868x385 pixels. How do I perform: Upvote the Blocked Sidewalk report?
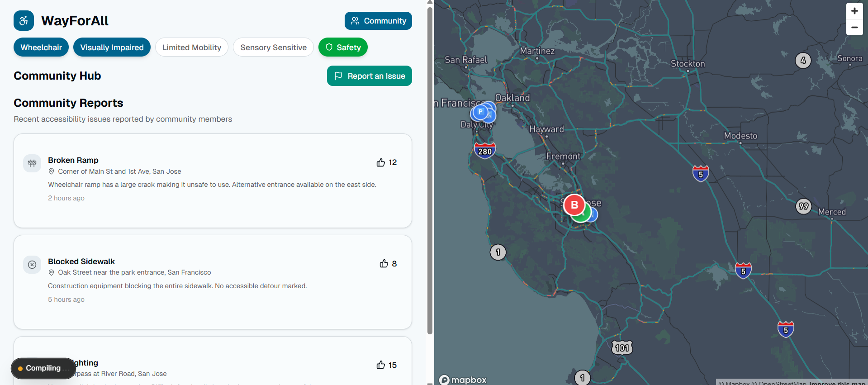pos(388,264)
